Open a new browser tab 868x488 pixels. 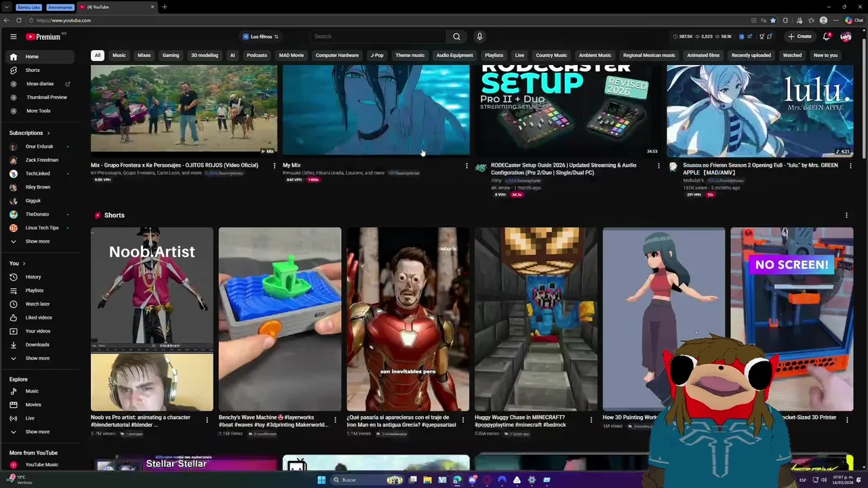(x=164, y=7)
